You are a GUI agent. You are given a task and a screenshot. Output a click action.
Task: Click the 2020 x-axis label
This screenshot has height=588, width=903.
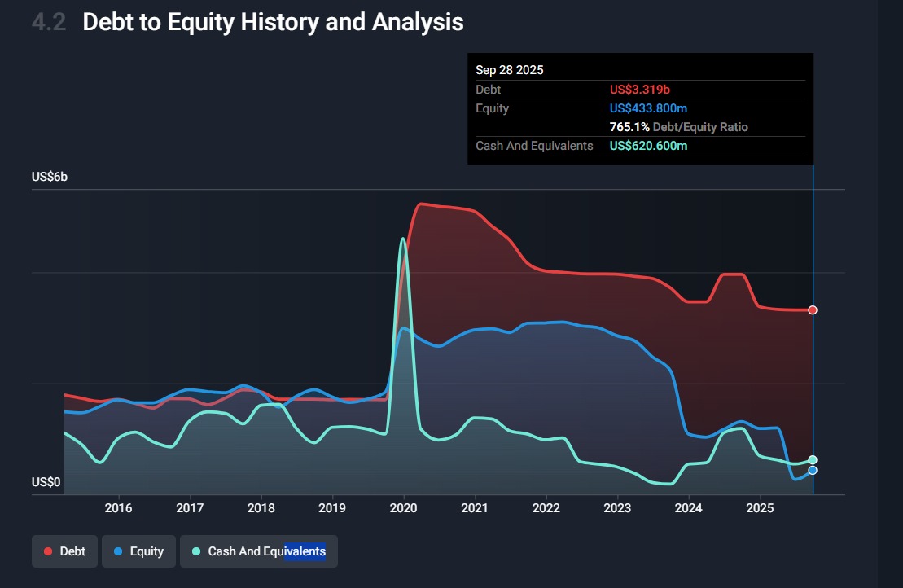[x=404, y=508]
